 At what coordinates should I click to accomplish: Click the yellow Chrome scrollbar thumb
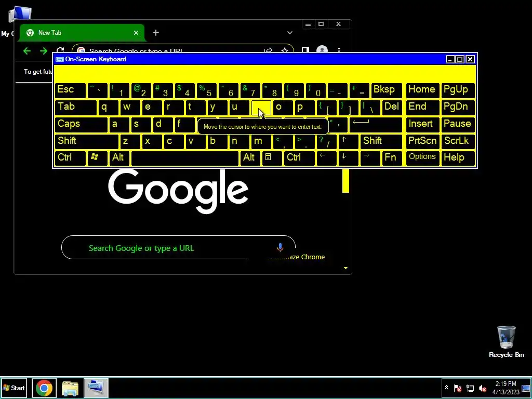[x=345, y=181]
